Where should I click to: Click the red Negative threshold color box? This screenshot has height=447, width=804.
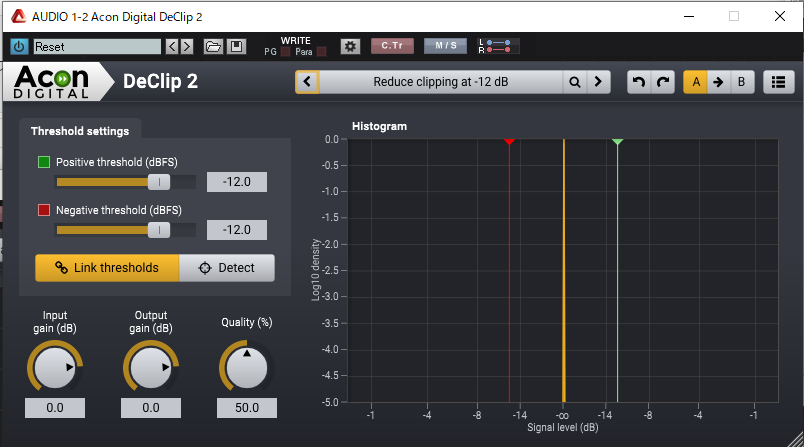pyautogui.click(x=44, y=210)
